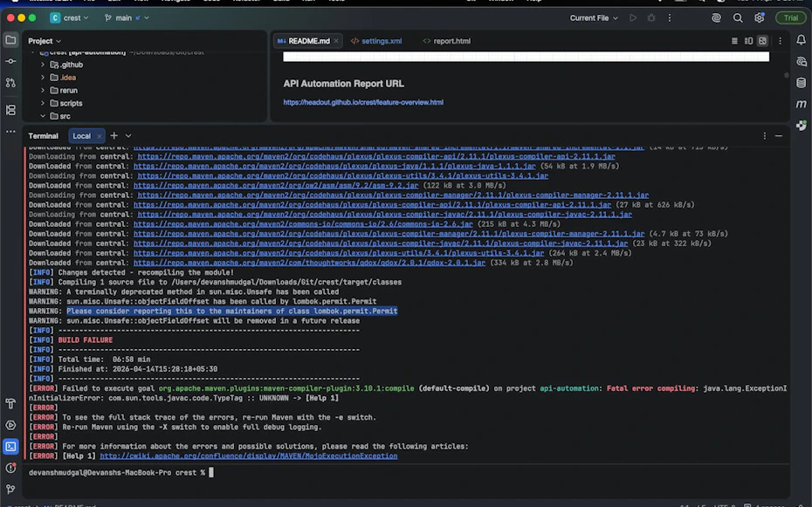Viewport: 812px width, 507px height.
Task: Open IDE settings gear
Action: pos(760,17)
